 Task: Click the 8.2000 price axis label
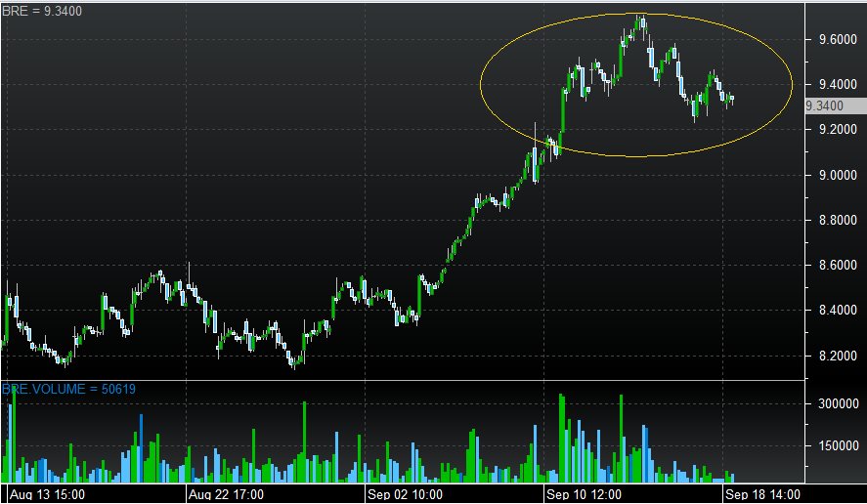(x=839, y=356)
